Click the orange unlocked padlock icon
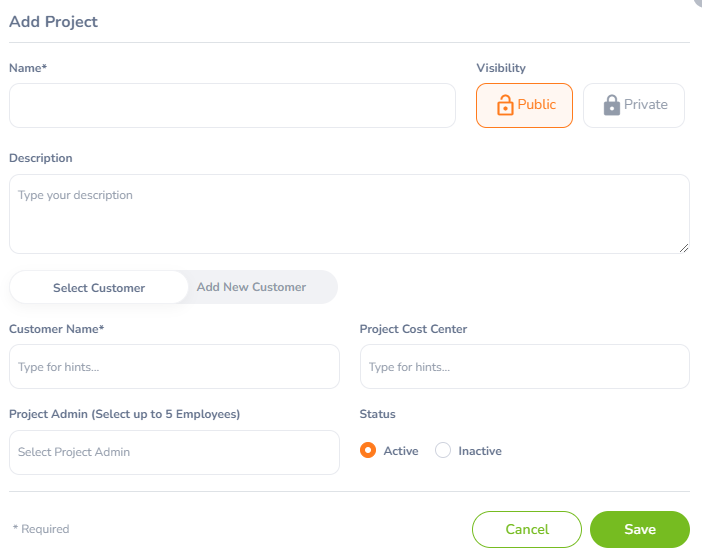Image resolution: width=702 pixels, height=558 pixels. 505,105
